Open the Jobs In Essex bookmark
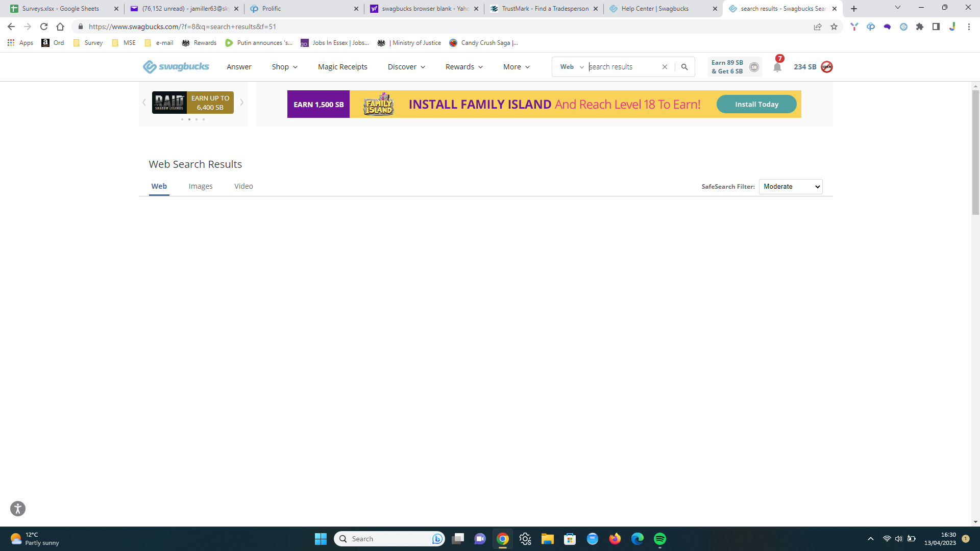This screenshot has height=551, width=980. click(x=335, y=43)
